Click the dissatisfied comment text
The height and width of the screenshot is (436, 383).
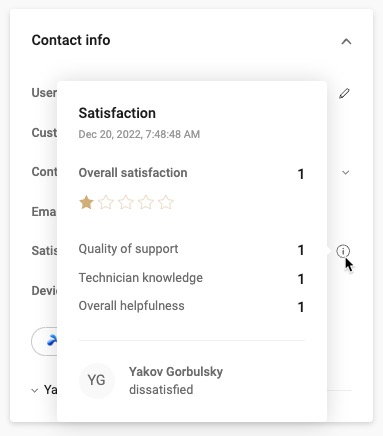(x=161, y=389)
